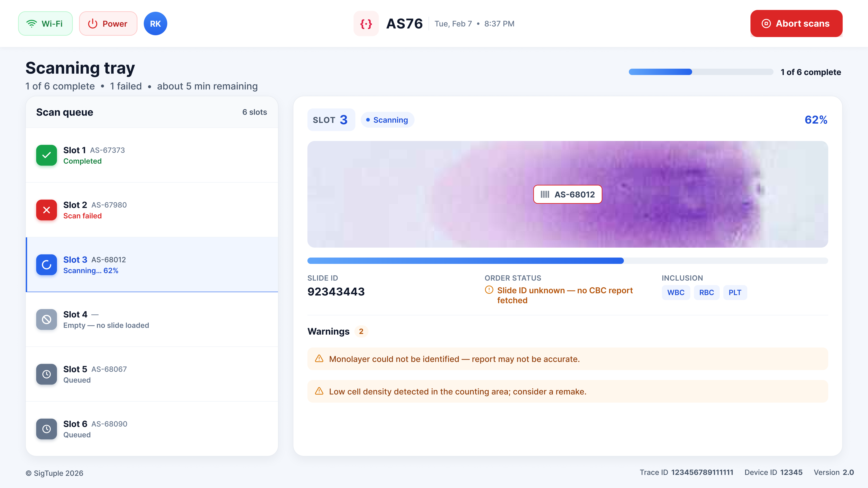Click the monolayer warning triangle icon

click(319, 359)
